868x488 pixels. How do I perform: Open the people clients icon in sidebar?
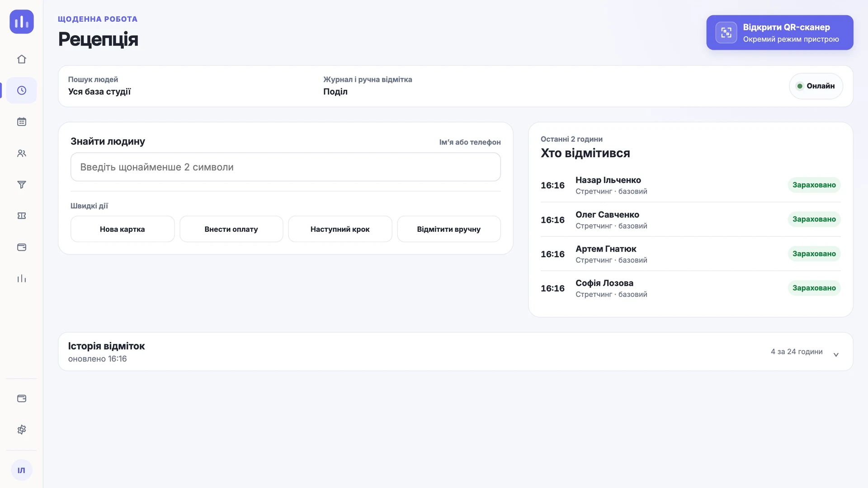22,153
